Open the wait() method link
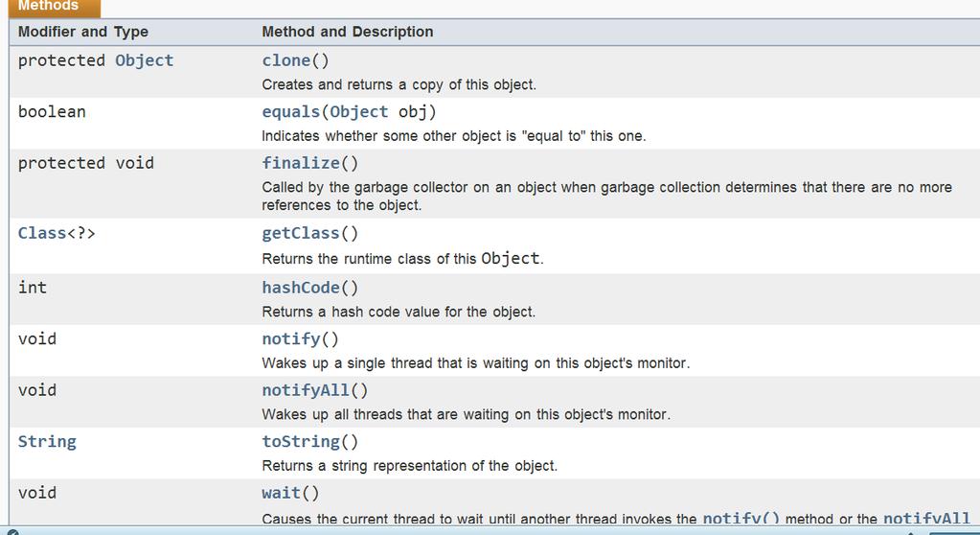Screen dimensions: 980x535 pyautogui.click(x=282, y=493)
